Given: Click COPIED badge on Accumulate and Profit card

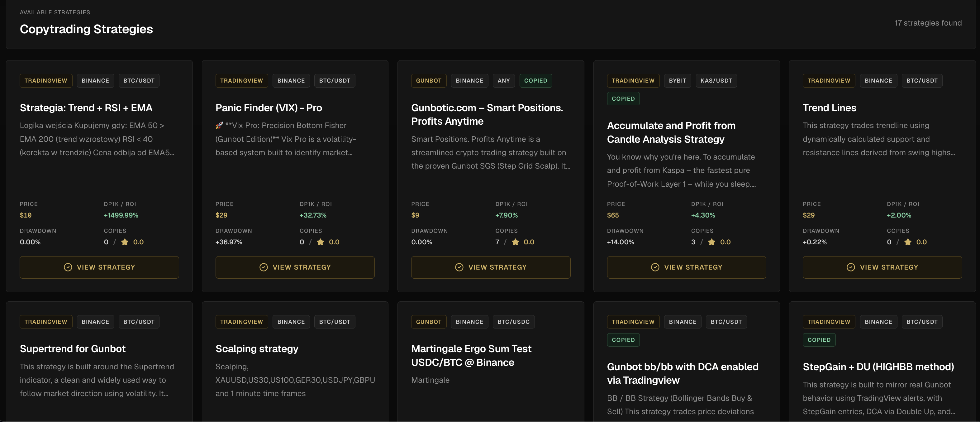Looking at the screenshot, I should pyautogui.click(x=623, y=98).
